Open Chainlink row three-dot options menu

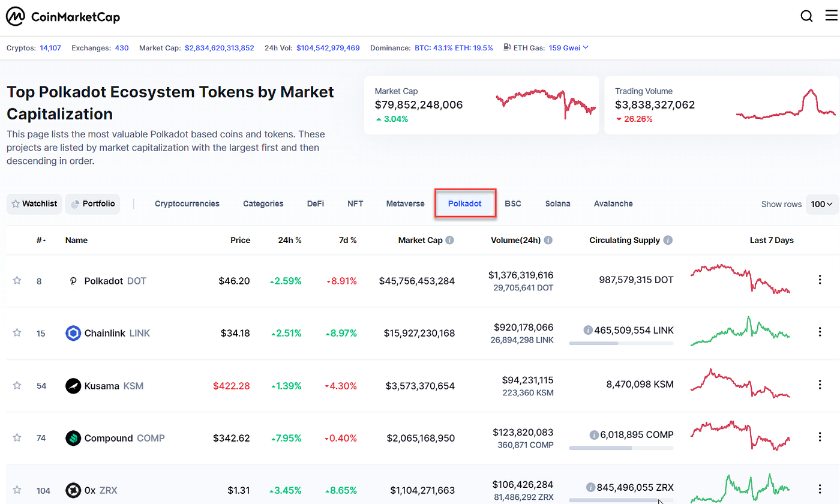[820, 332]
